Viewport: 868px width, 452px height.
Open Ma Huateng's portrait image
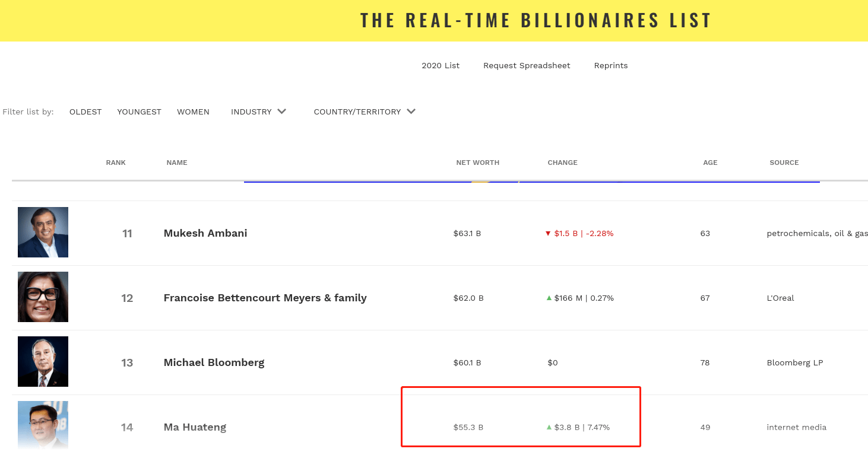[43, 426]
